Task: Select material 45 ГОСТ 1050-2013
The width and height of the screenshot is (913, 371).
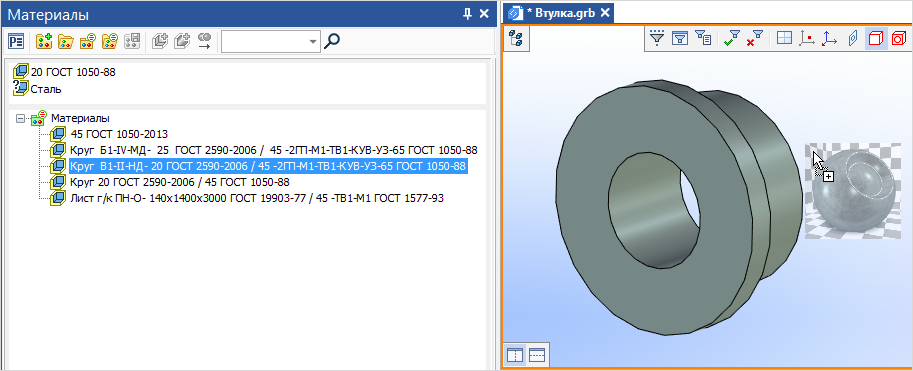Action: tap(119, 134)
